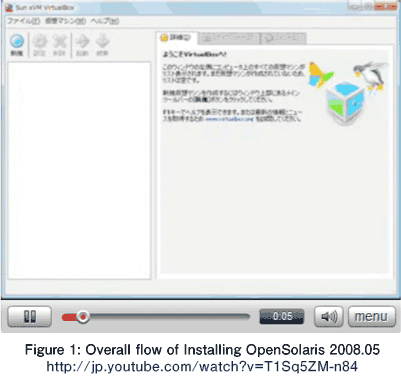Switch to the Snapshots tab
This screenshot has width=401, height=377.
(229, 38)
